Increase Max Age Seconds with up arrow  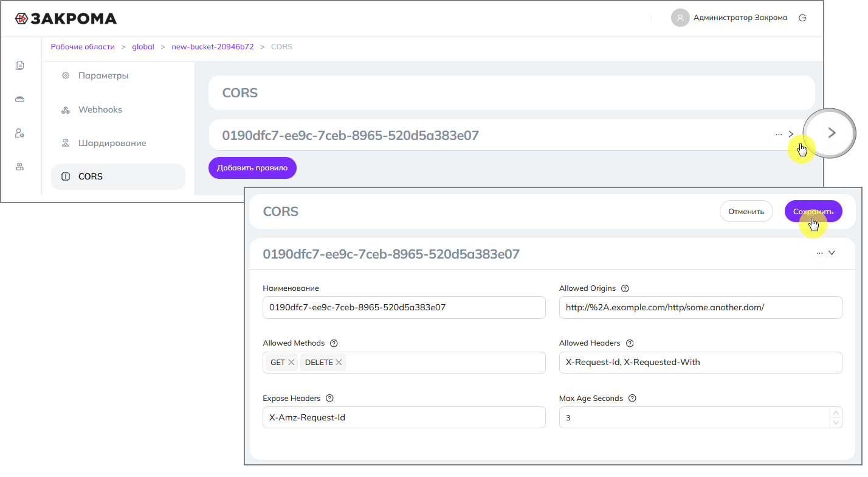[836, 412]
